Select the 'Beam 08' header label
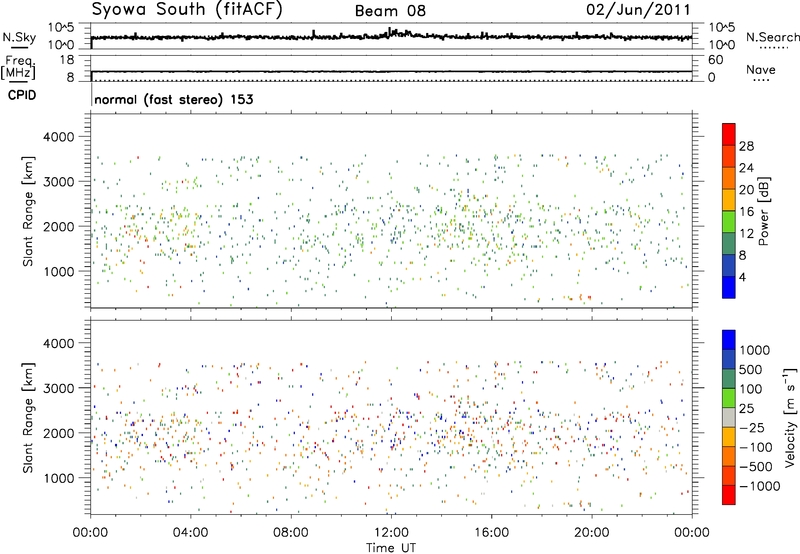This screenshot has height=554, width=800. (x=390, y=11)
